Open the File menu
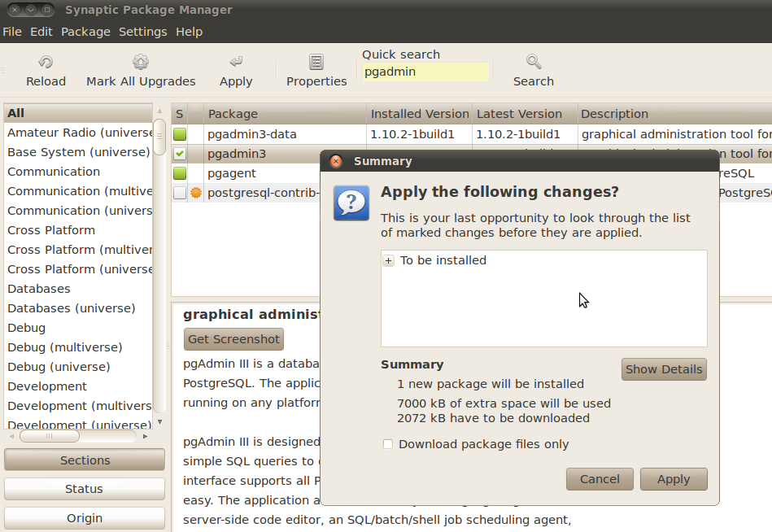This screenshot has height=532, width=772. point(12,32)
